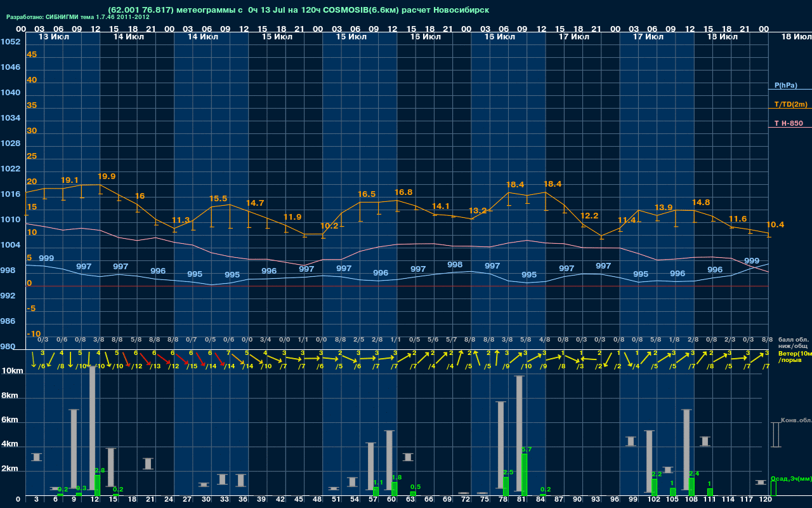This screenshot has height=508, width=812.
Task: Click temperature value 13.2
Action: coord(478,211)
